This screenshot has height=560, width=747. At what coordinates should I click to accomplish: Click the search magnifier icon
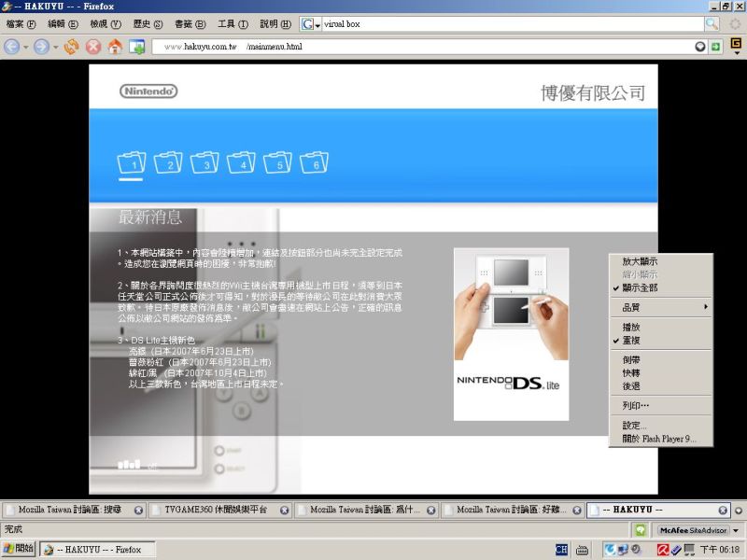click(712, 24)
